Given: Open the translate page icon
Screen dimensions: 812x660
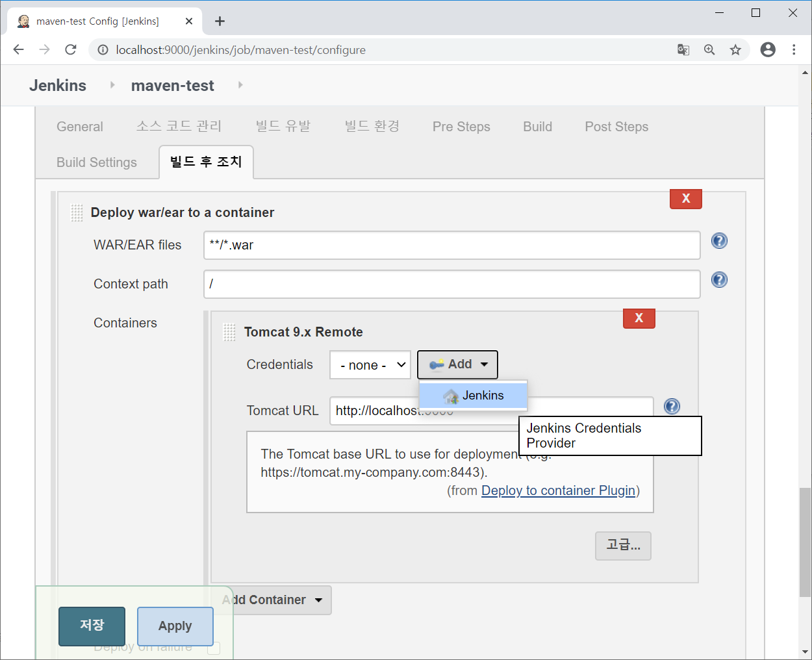Looking at the screenshot, I should pyautogui.click(x=683, y=50).
